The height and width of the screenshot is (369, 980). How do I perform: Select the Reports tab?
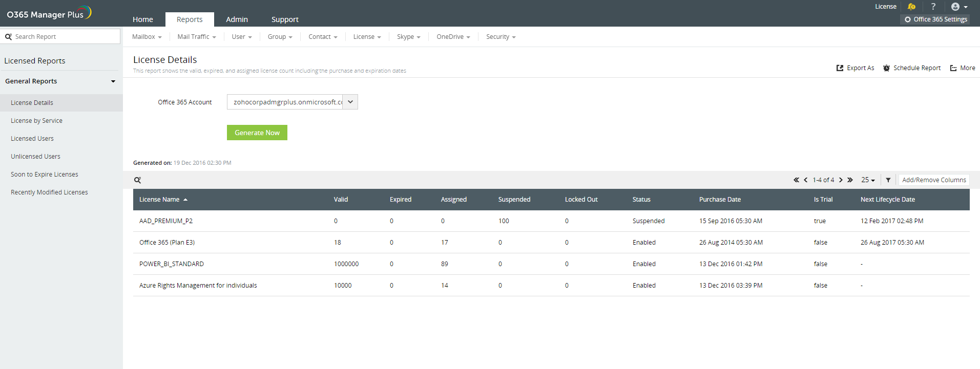190,19
